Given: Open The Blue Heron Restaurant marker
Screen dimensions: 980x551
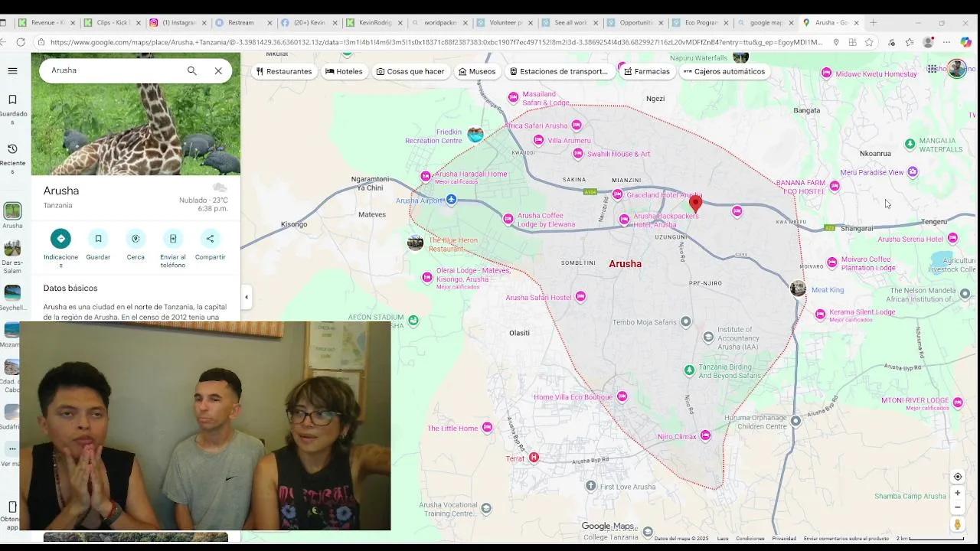Looking at the screenshot, I should click(415, 243).
